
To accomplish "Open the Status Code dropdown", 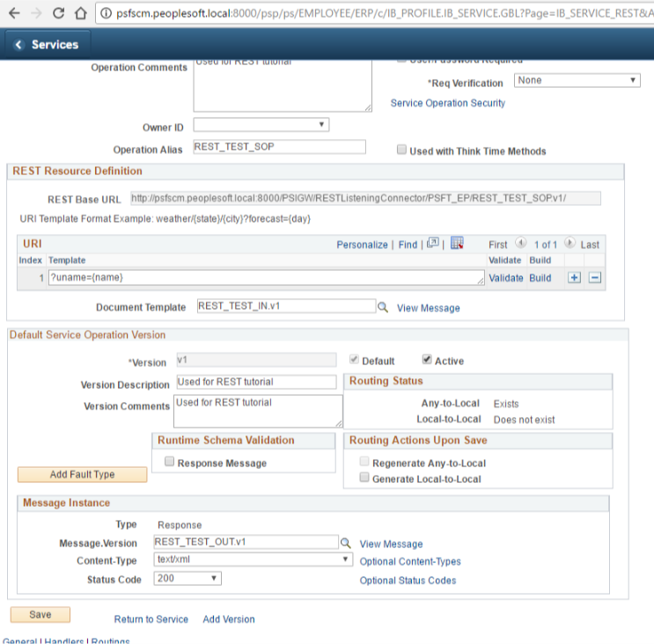I will [187, 579].
